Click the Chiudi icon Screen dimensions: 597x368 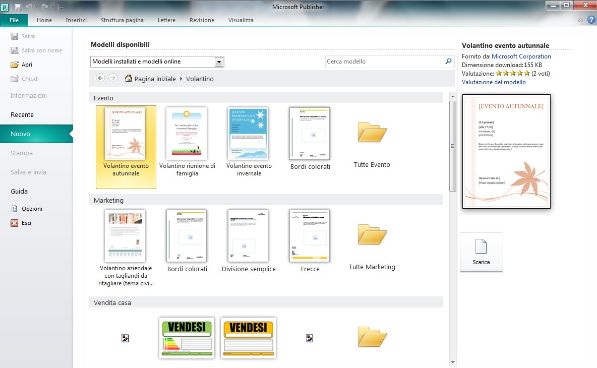pos(14,79)
